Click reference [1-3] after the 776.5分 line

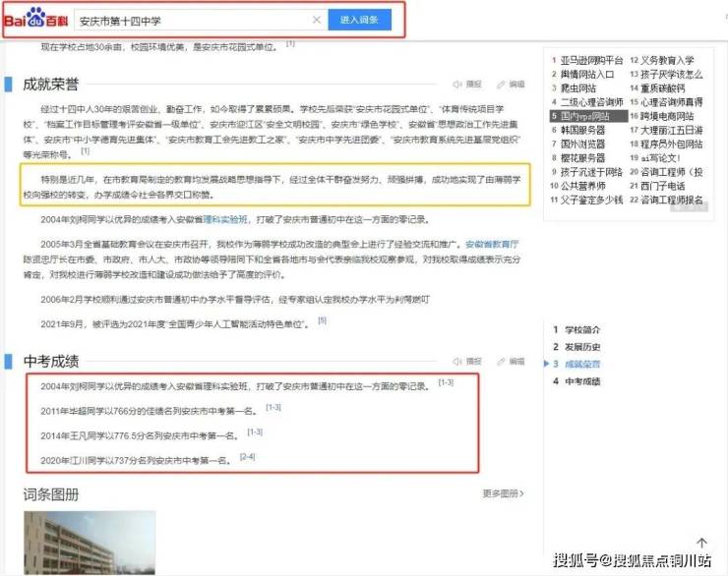point(255,432)
